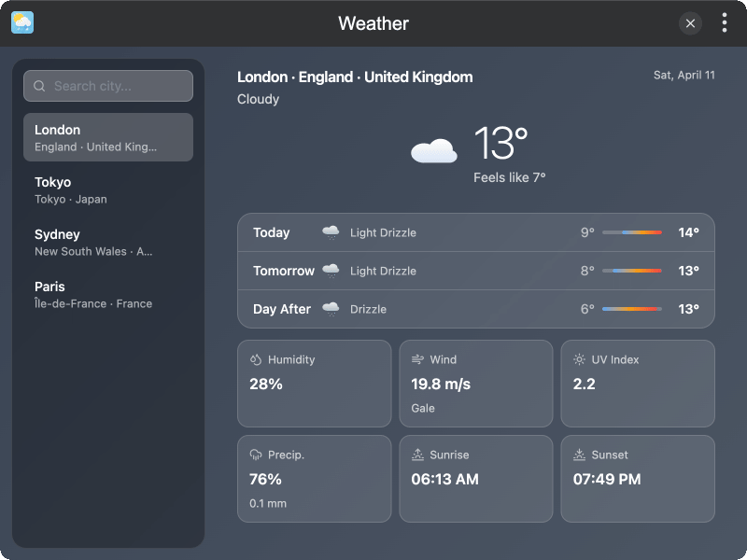747x560 pixels.
Task: Click the 'Drizzle' condition in Day After row
Action: pyautogui.click(x=368, y=309)
